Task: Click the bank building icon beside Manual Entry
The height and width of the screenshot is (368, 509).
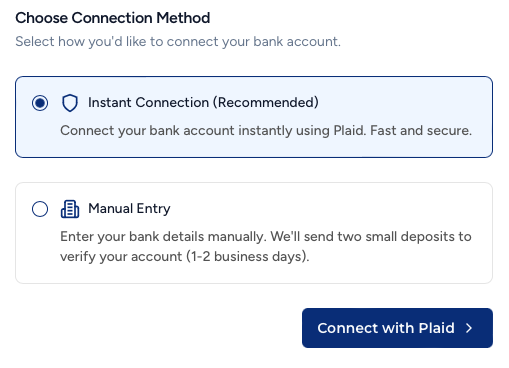Action: (70, 209)
